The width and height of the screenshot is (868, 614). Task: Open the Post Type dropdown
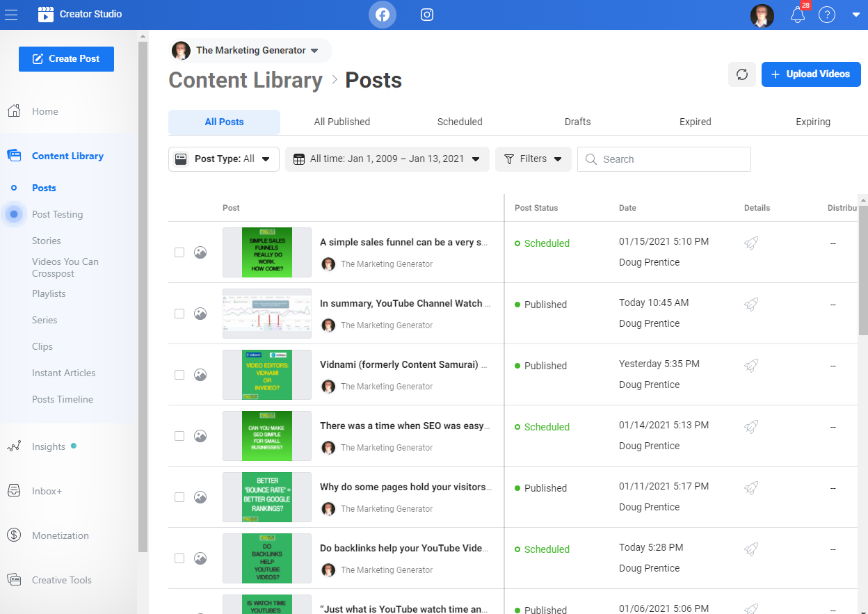coord(224,159)
